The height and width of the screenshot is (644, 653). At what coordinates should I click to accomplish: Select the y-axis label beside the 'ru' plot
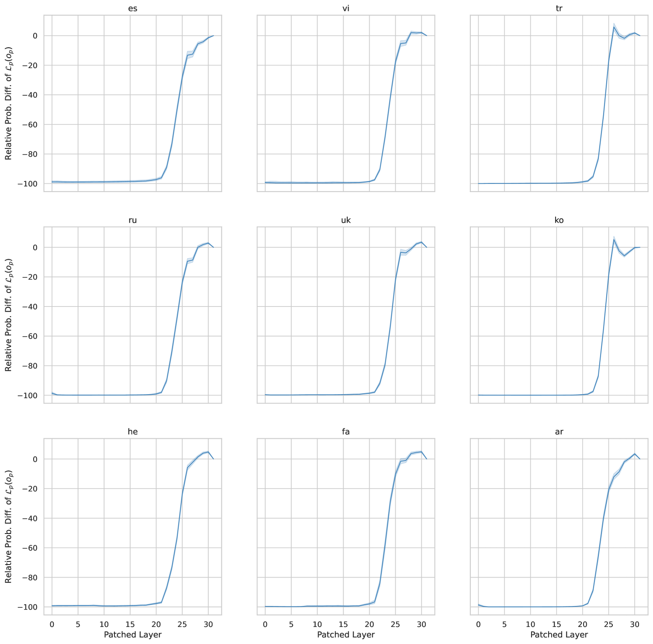9,315
